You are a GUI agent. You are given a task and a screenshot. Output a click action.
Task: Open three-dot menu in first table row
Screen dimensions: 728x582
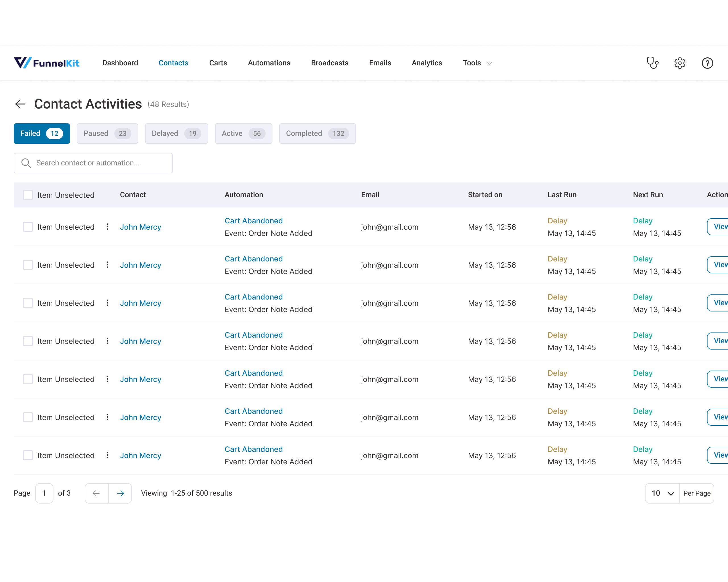107,227
